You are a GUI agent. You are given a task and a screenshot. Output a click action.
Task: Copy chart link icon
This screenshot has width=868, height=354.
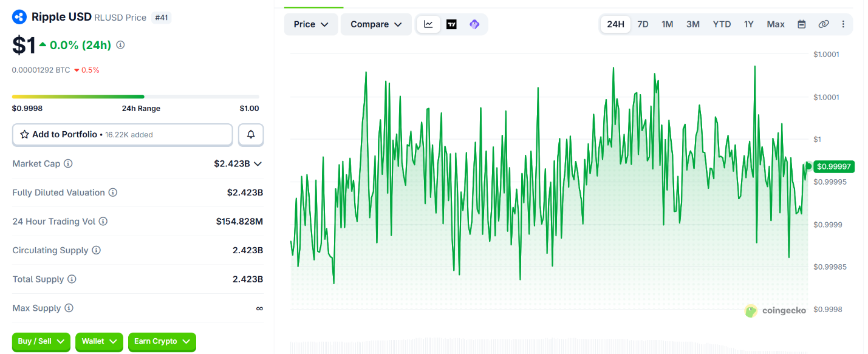tap(824, 24)
